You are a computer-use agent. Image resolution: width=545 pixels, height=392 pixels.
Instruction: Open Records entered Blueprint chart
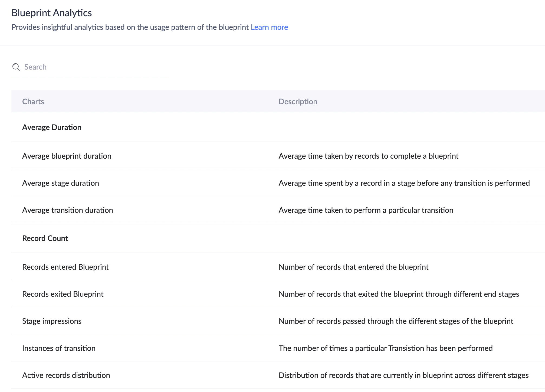(x=65, y=267)
